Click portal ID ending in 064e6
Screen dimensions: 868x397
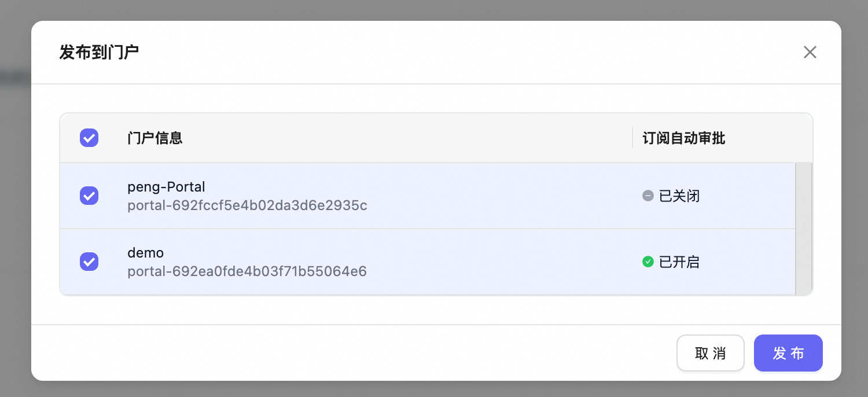coord(247,271)
